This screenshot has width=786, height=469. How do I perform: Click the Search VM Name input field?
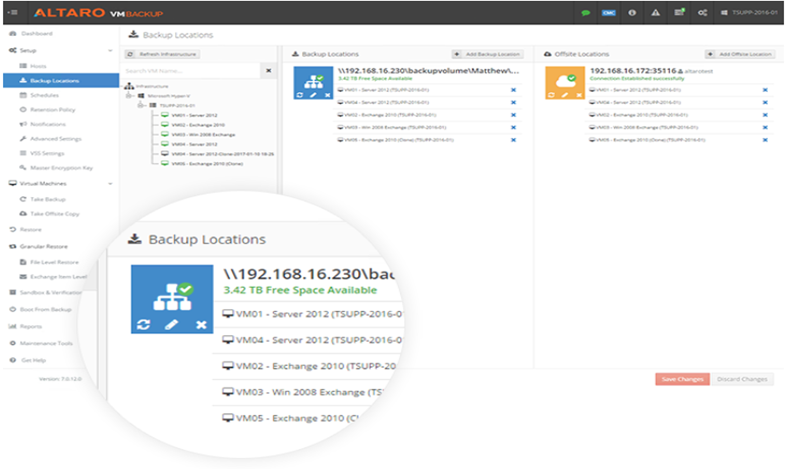click(x=192, y=71)
